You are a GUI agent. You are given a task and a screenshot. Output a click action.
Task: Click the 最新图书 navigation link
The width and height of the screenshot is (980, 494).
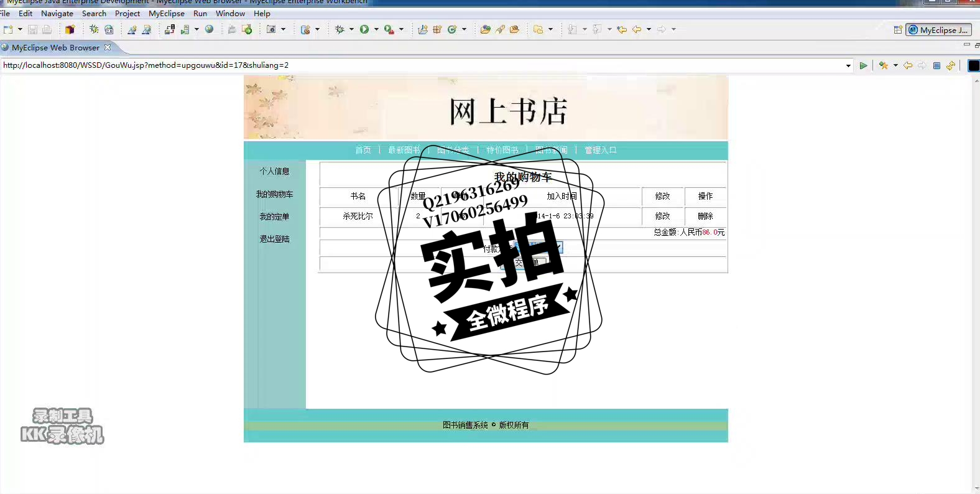[x=404, y=150]
